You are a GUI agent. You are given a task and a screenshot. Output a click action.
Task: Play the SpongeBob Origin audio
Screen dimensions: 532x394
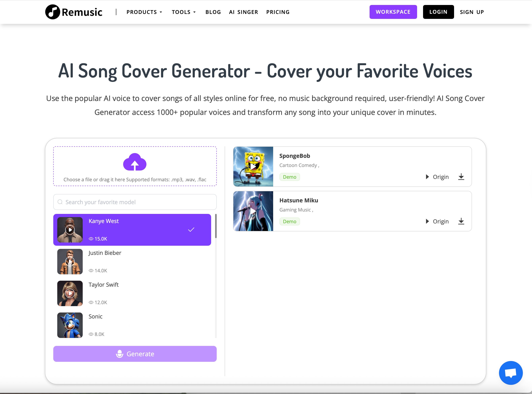tap(437, 177)
